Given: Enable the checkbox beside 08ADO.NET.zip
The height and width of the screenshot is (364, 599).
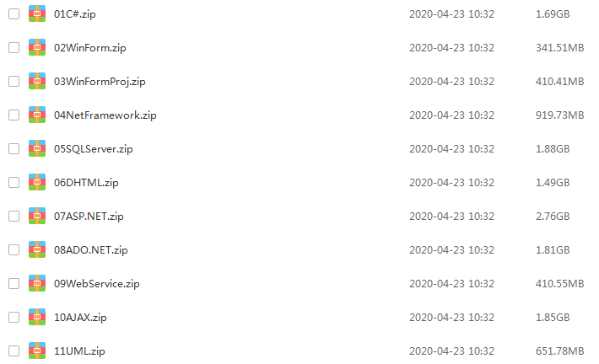Looking at the screenshot, I should pos(14,249).
